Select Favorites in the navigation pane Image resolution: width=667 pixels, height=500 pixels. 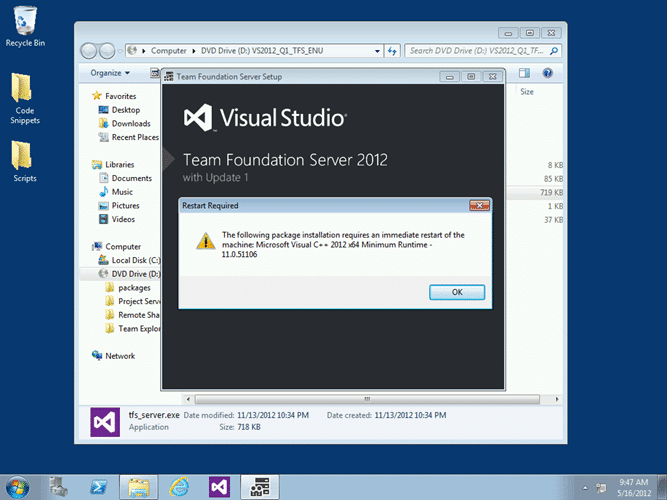click(120, 96)
